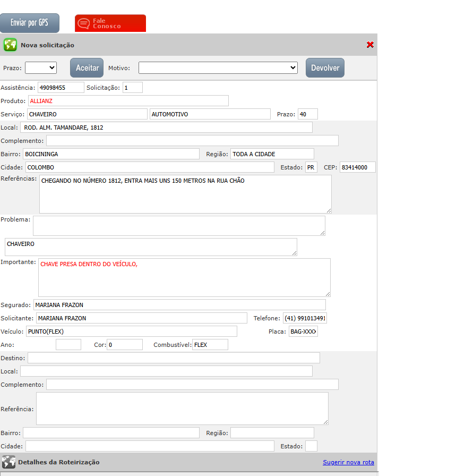Click the Solicitação field showing 1
Screen dimensions: 465x476
click(133, 88)
